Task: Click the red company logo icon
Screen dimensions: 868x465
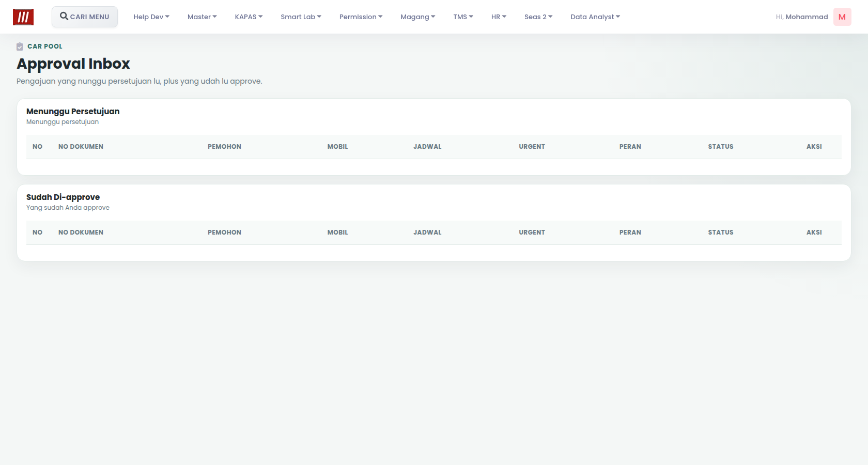Action: (x=23, y=17)
